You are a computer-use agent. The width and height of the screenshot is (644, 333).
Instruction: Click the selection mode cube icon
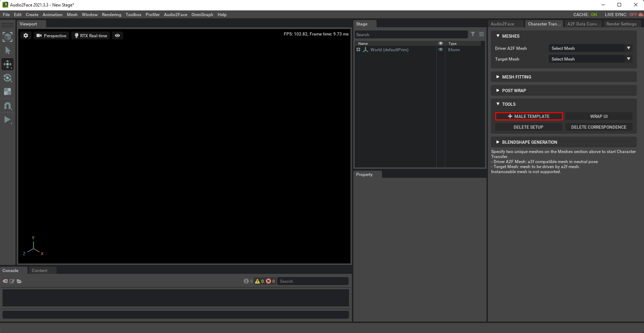8,37
